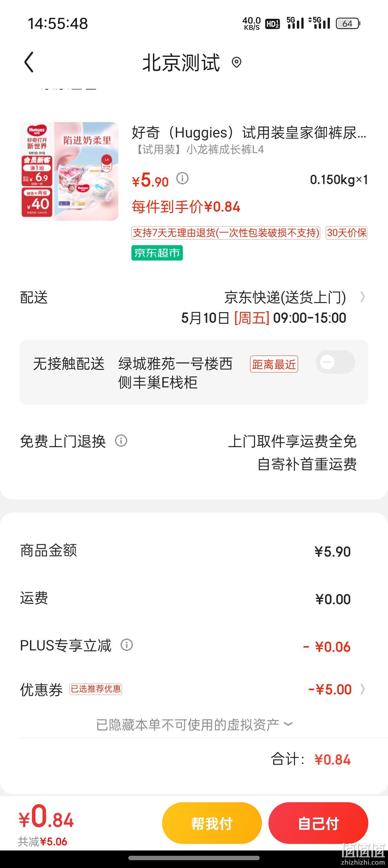The height and width of the screenshot is (868, 388).
Task: Tap the 距离最近 label
Action: [x=274, y=364]
